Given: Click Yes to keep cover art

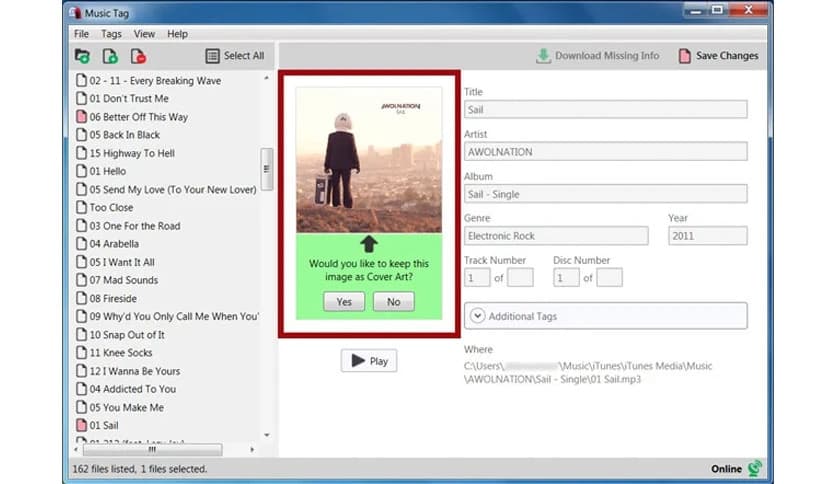Looking at the screenshot, I should point(344,301).
